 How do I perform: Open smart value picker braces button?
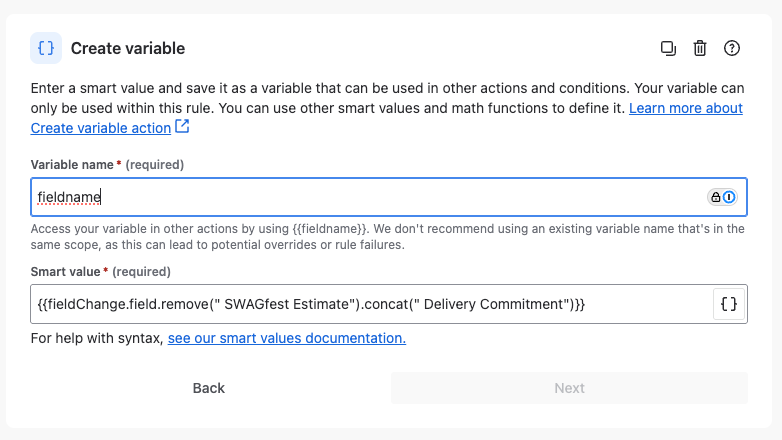pyautogui.click(x=729, y=304)
